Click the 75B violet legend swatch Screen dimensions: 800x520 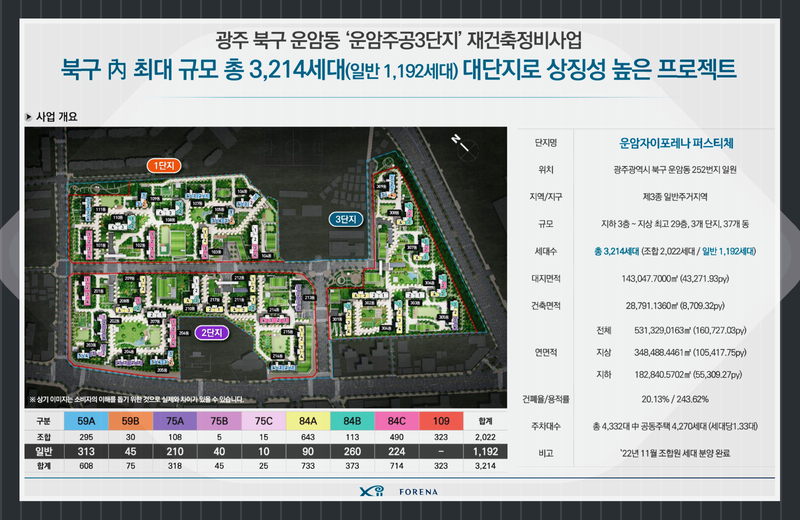pyautogui.click(x=219, y=421)
